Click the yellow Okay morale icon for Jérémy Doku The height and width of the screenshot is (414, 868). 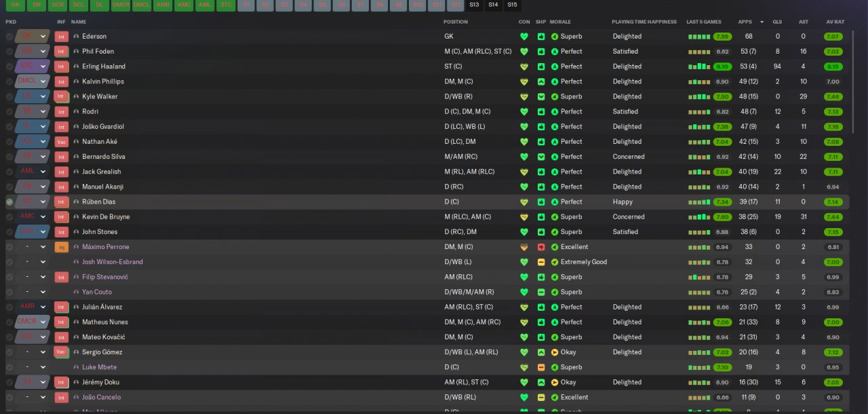coord(555,382)
